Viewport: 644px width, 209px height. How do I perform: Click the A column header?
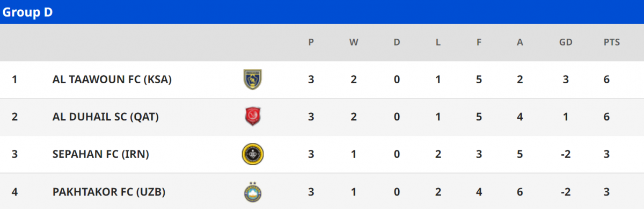[519, 42]
